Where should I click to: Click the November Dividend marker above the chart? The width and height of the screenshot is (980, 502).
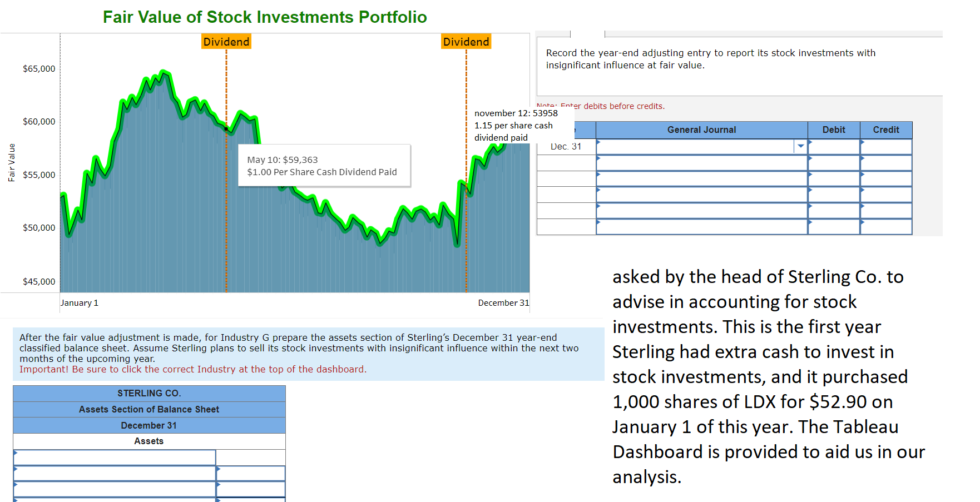466,41
